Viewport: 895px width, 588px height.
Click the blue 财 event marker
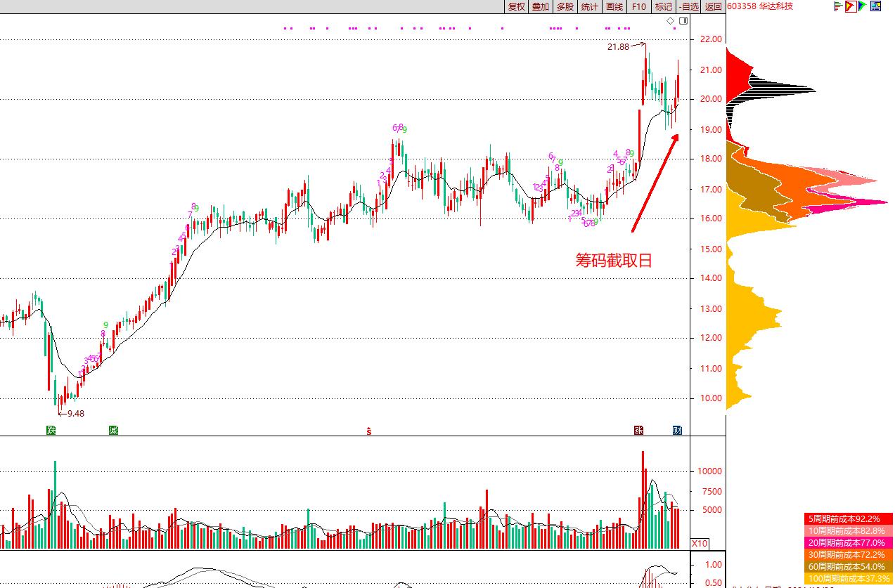click(x=677, y=430)
